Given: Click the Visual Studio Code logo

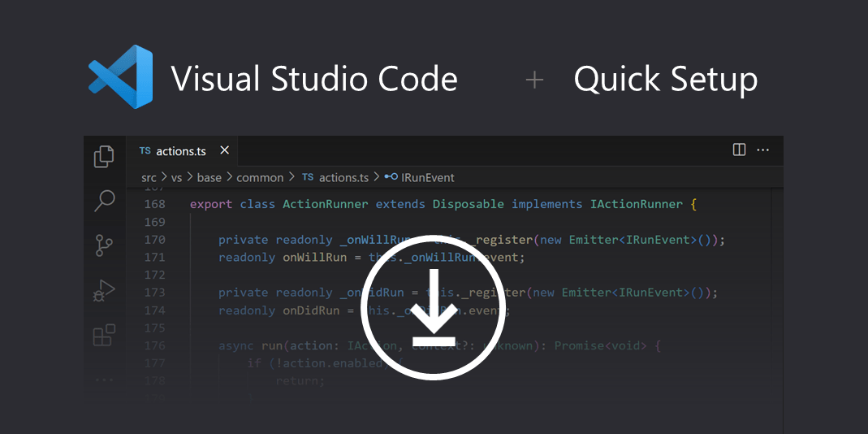Looking at the screenshot, I should pos(121,76).
